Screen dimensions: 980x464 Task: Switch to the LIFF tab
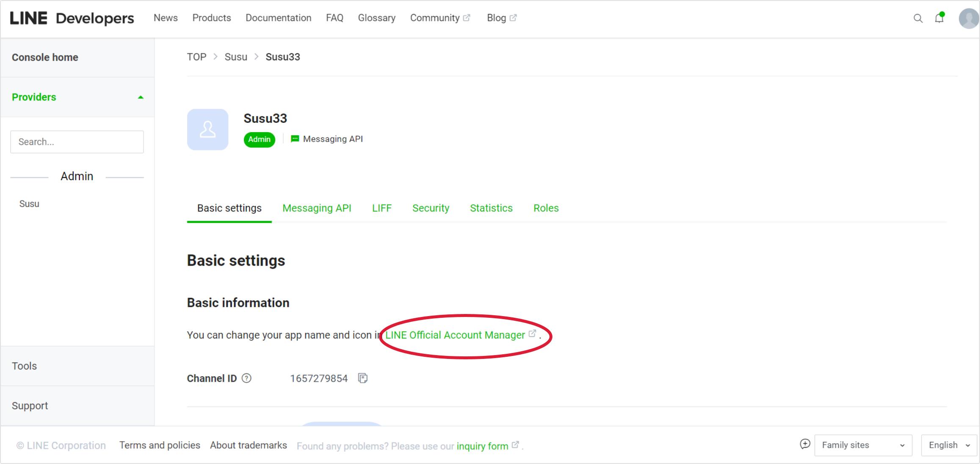click(381, 208)
